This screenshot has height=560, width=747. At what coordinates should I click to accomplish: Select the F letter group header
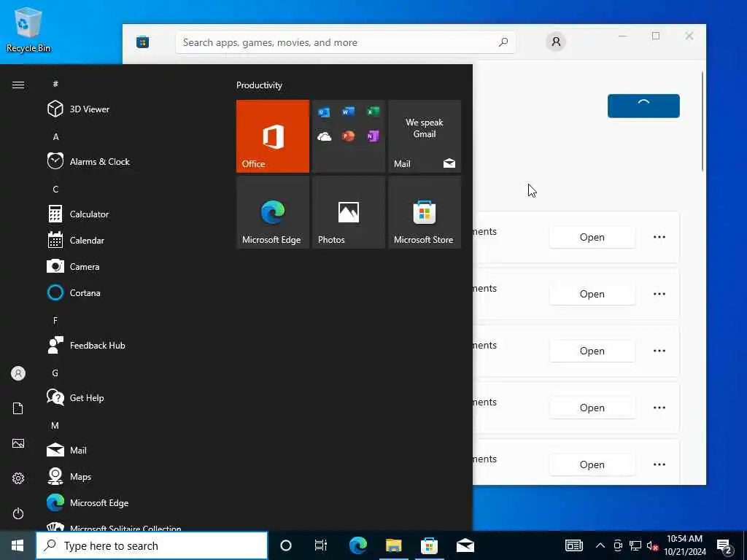click(x=55, y=321)
